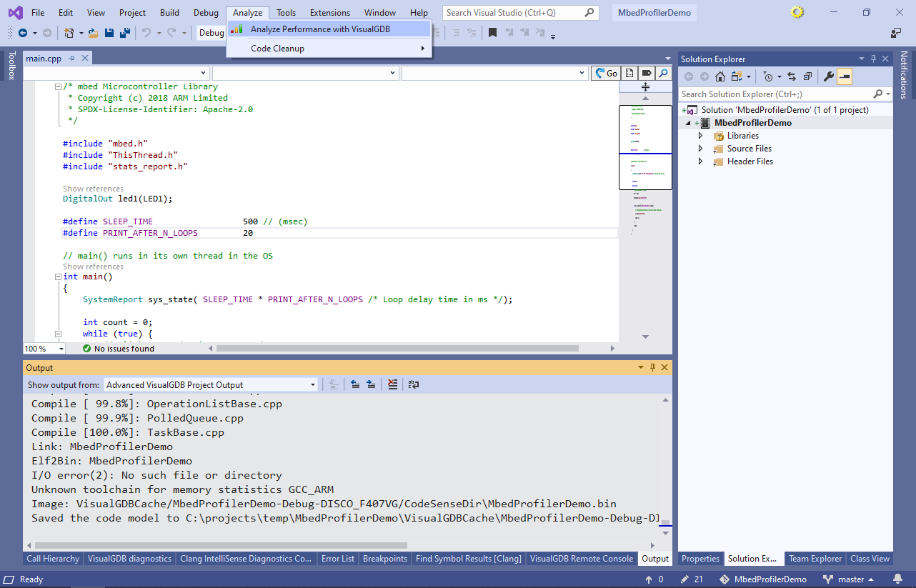Open the Solution Explorer window options arrow

coord(861,59)
